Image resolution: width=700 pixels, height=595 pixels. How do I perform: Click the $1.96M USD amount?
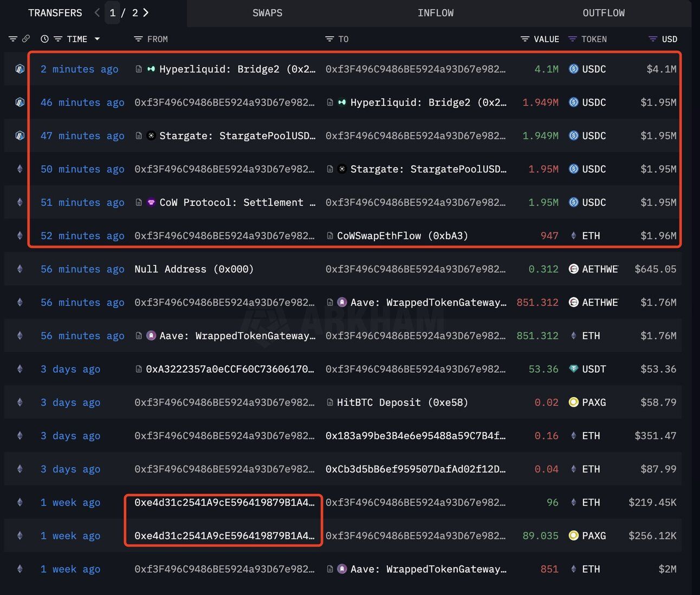[658, 236]
